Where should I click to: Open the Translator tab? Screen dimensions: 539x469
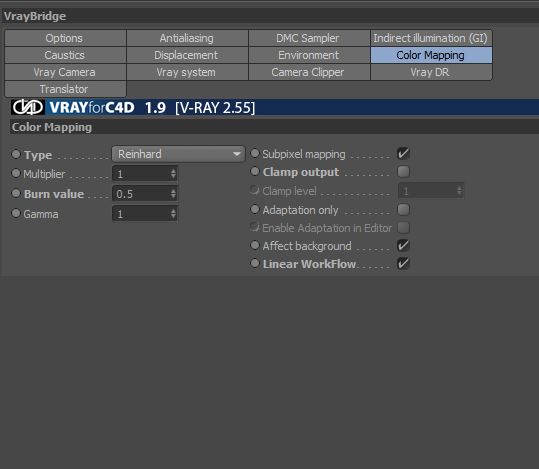click(x=65, y=89)
